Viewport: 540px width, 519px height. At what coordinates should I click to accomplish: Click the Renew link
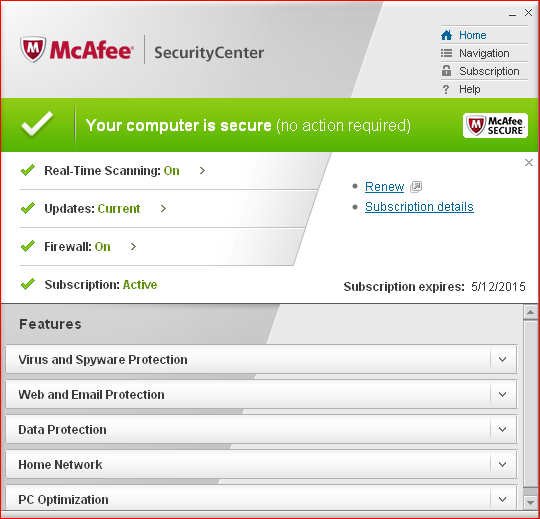point(384,187)
